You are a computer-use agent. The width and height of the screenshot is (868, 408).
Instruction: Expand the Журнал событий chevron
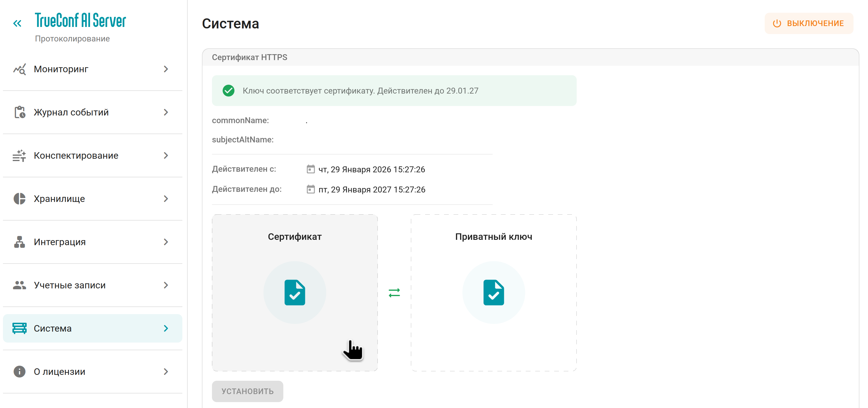click(x=166, y=112)
